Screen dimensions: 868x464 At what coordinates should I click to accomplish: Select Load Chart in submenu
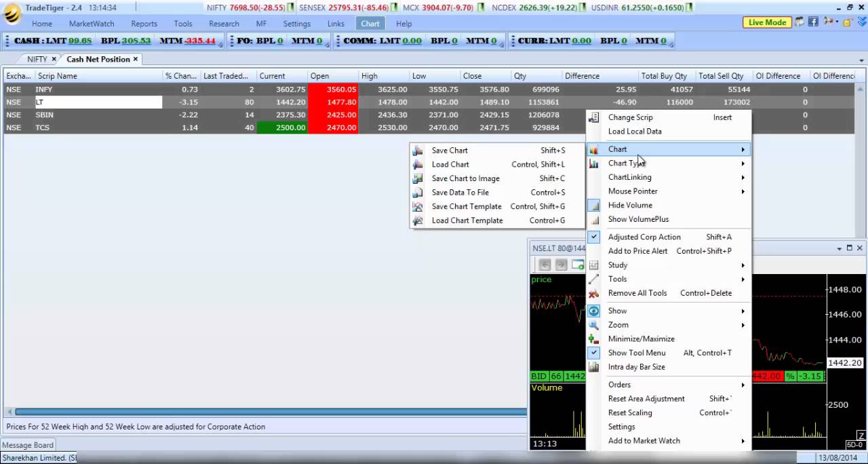pyautogui.click(x=497, y=164)
